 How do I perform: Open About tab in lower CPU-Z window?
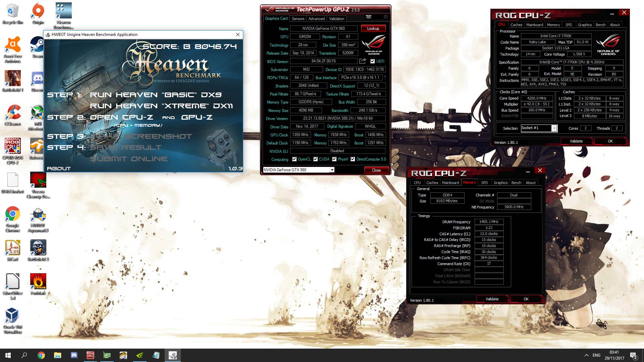[x=530, y=183]
